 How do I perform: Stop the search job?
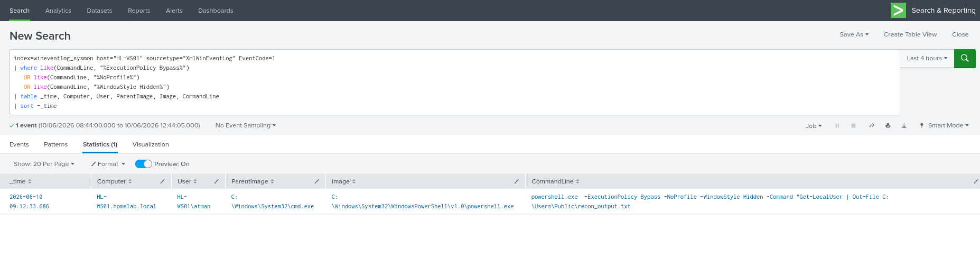853,126
